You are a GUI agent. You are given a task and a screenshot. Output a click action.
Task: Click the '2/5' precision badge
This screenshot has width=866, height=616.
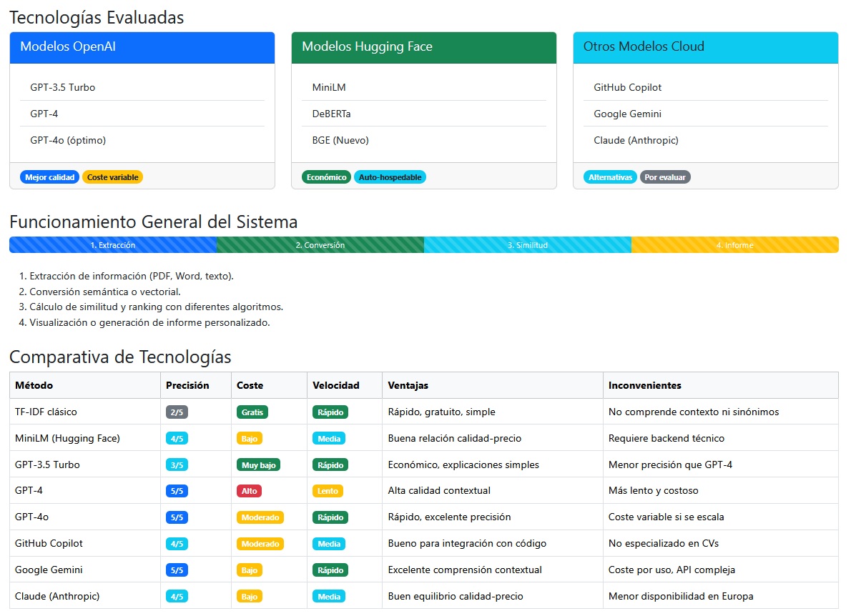pyautogui.click(x=177, y=412)
